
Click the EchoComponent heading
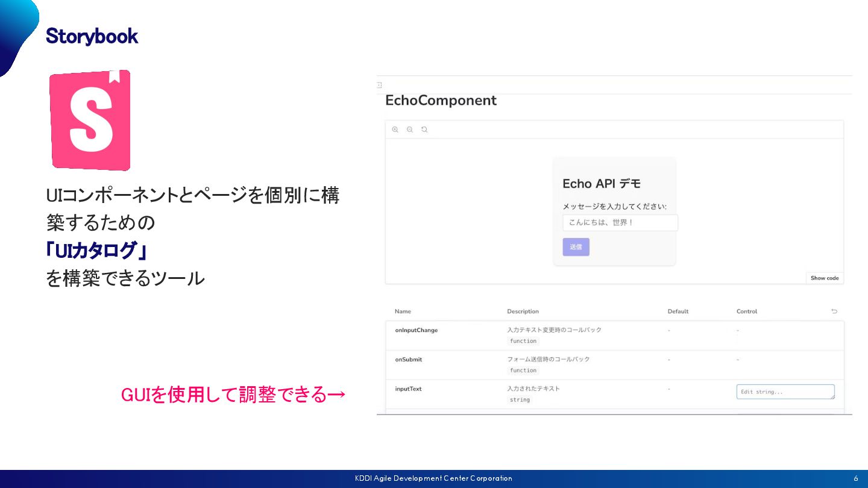(441, 101)
